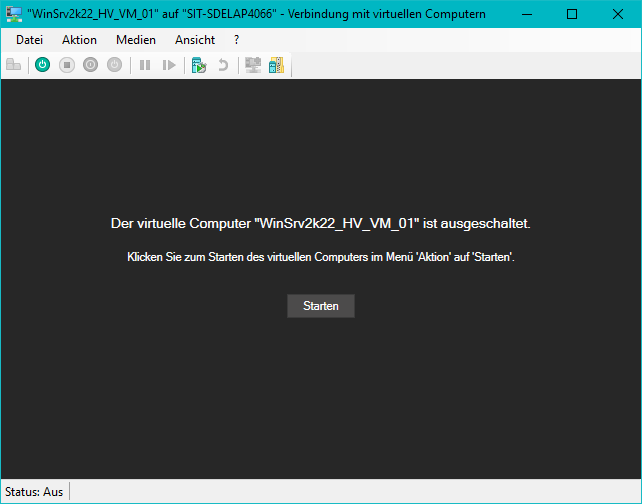The image size is (642, 504).
Task: Click the Save state icon before Pause
Action: (114, 65)
